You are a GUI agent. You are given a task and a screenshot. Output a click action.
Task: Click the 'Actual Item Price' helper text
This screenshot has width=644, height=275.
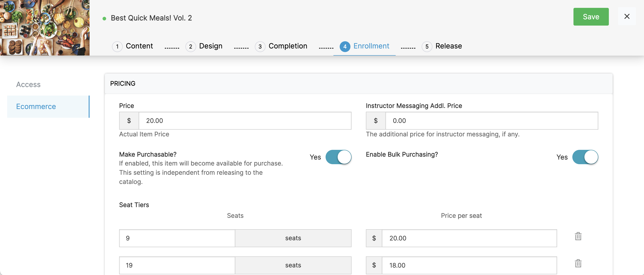(x=144, y=134)
